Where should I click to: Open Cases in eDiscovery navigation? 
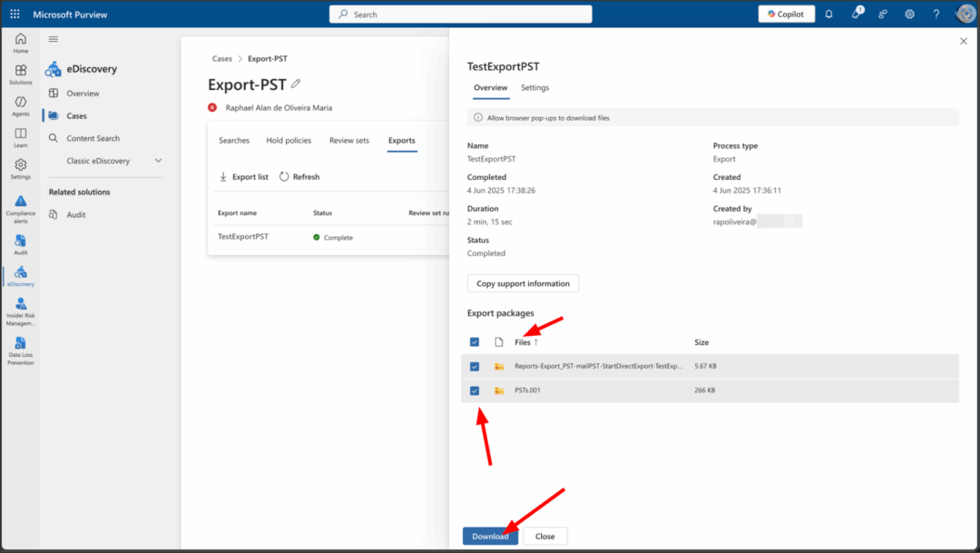[76, 115]
